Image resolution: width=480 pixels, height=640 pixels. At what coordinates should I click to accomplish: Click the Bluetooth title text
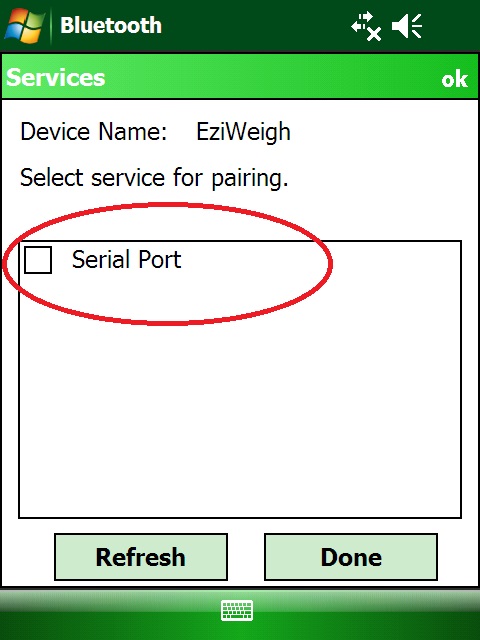click(111, 25)
